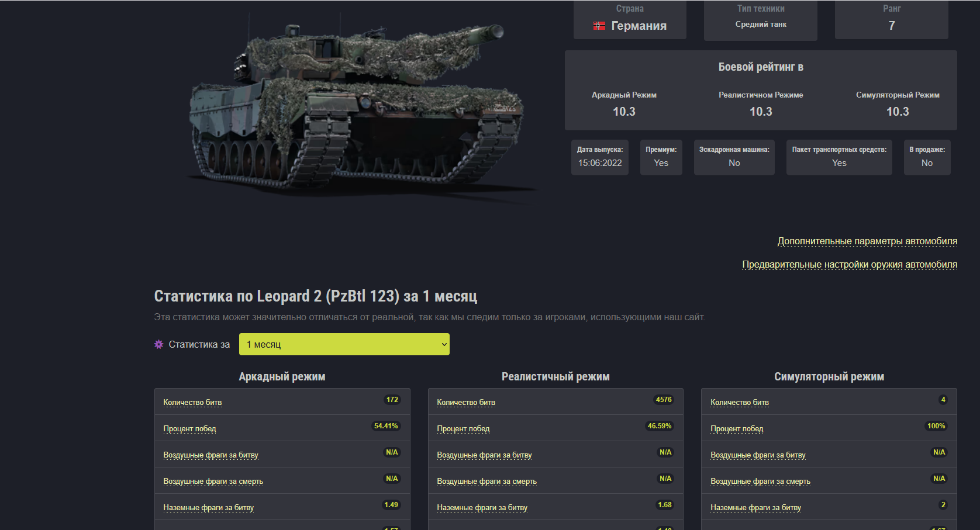This screenshot has height=530, width=980.
Task: Click Наземные фраги за битву in Аркадный режим
Action: tap(208, 508)
